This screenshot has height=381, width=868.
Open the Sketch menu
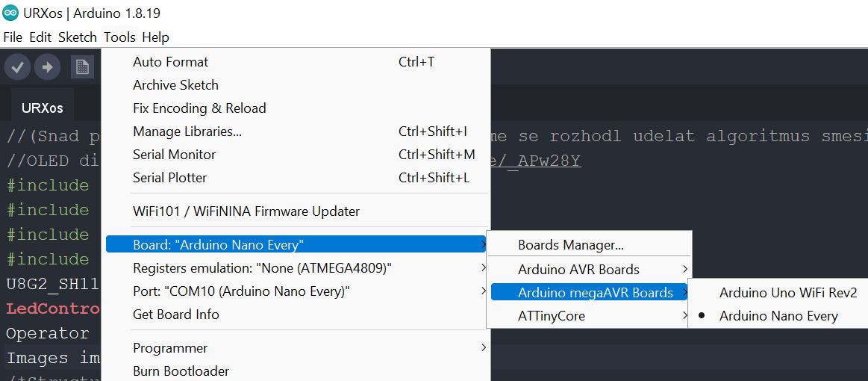78,37
